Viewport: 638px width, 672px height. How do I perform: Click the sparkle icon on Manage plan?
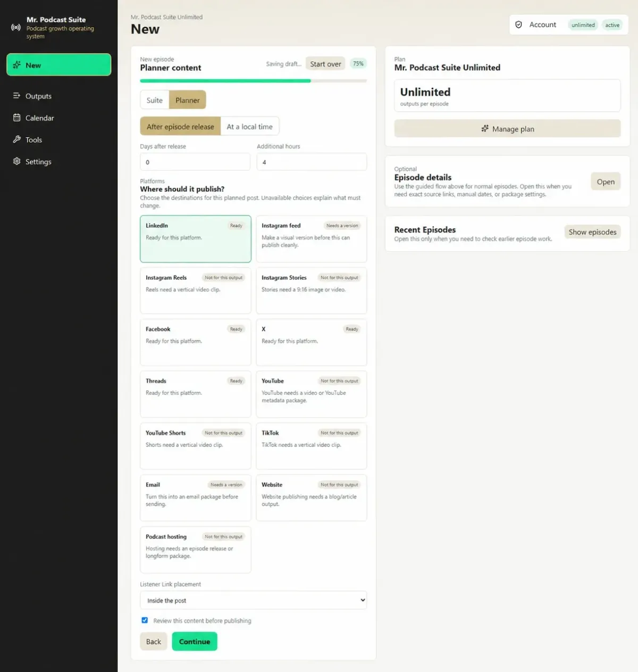484,129
